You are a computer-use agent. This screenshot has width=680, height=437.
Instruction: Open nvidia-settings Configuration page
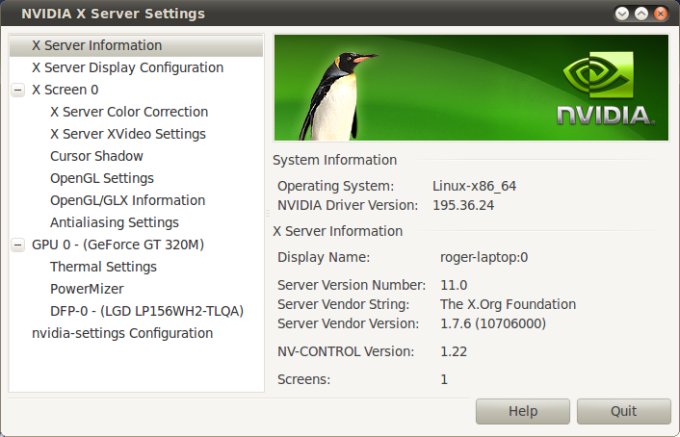tap(122, 333)
